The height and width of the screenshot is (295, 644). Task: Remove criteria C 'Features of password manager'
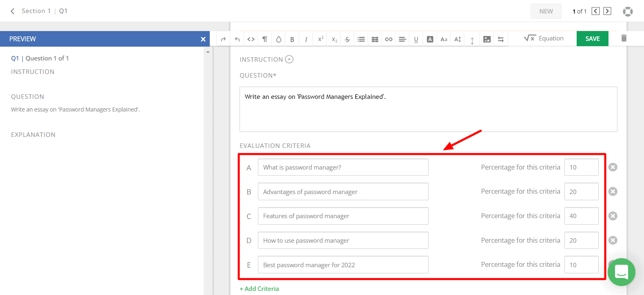coord(613,216)
